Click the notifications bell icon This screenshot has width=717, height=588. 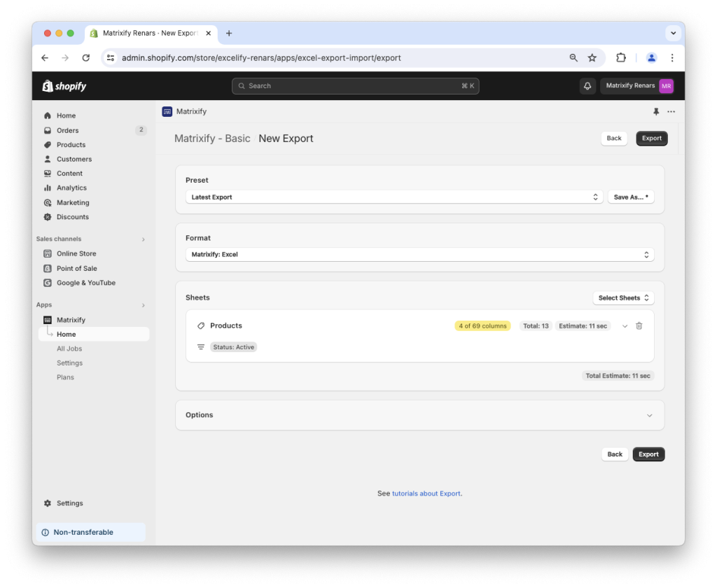tap(587, 85)
